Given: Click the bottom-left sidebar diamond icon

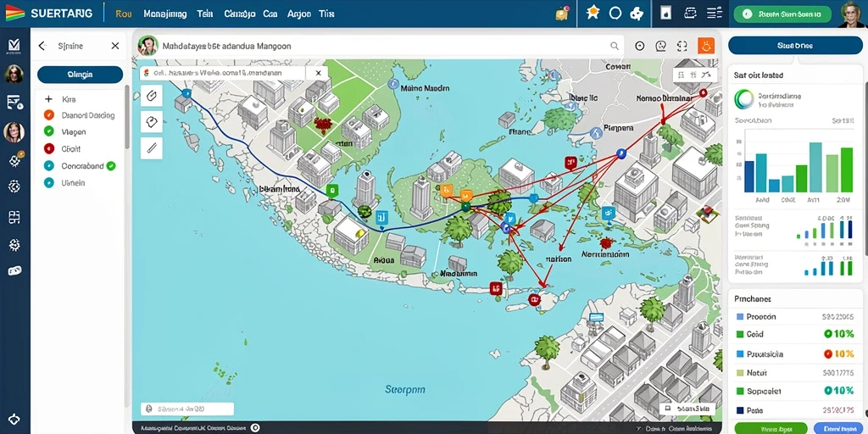Looking at the screenshot, I should [x=14, y=420].
